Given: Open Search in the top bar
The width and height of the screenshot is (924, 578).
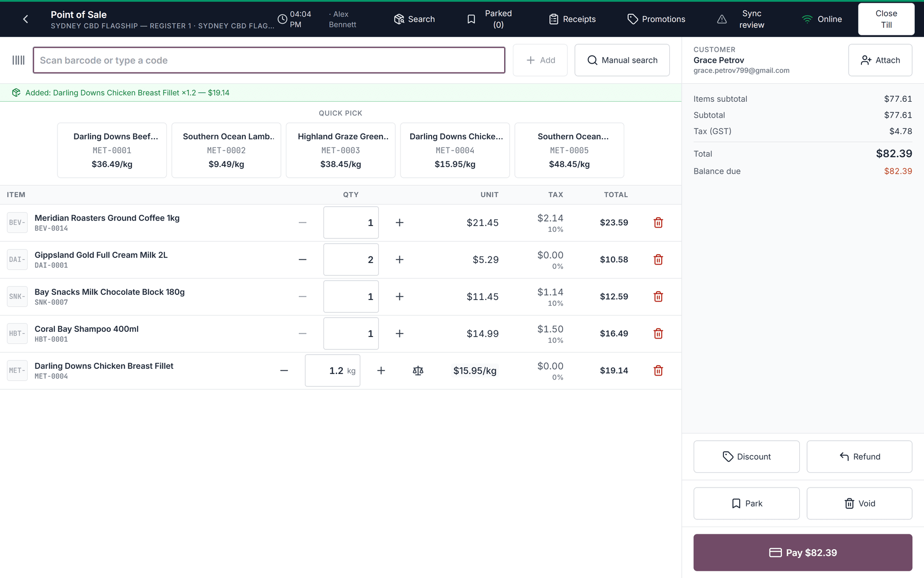Looking at the screenshot, I should point(414,19).
